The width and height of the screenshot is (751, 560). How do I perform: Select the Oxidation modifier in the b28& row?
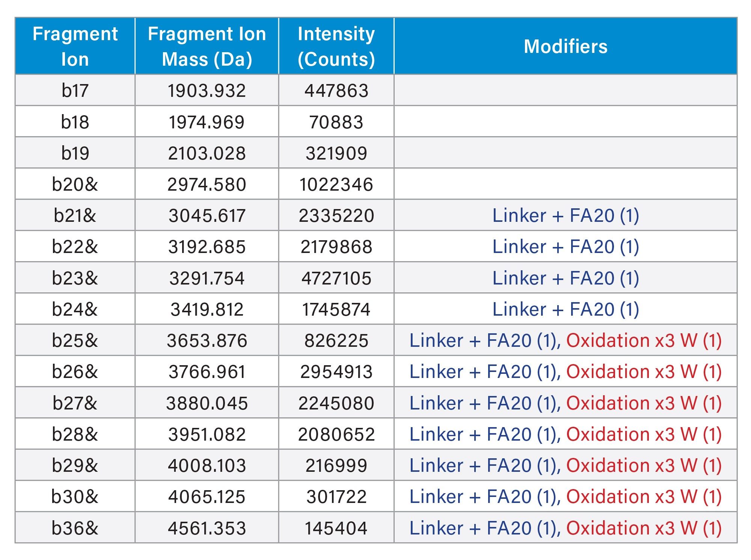(644, 434)
